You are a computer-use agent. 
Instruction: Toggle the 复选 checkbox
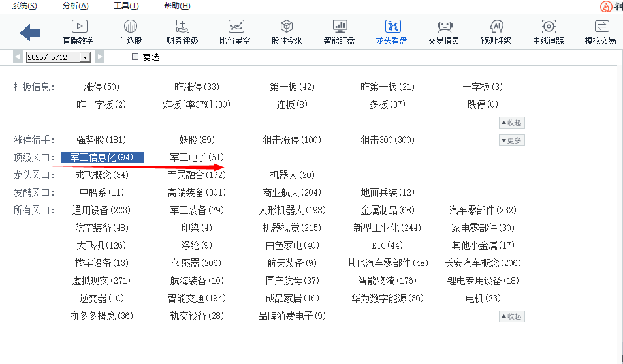coord(135,57)
